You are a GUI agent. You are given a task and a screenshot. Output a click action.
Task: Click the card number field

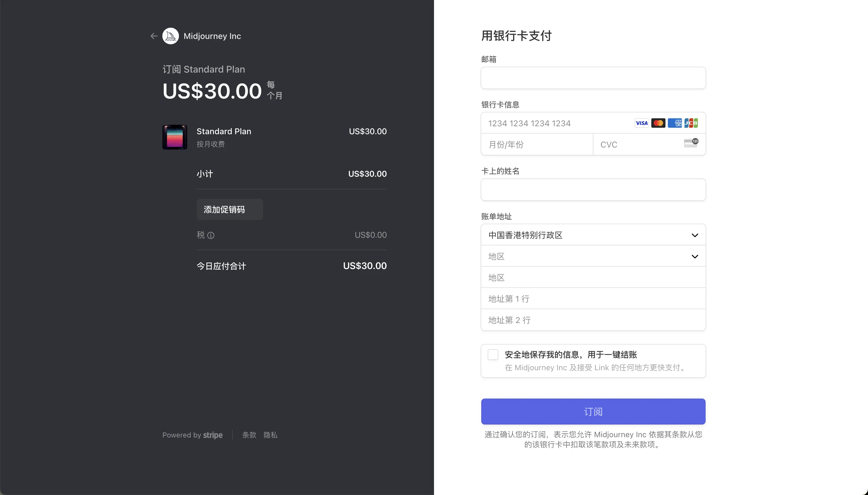point(555,123)
